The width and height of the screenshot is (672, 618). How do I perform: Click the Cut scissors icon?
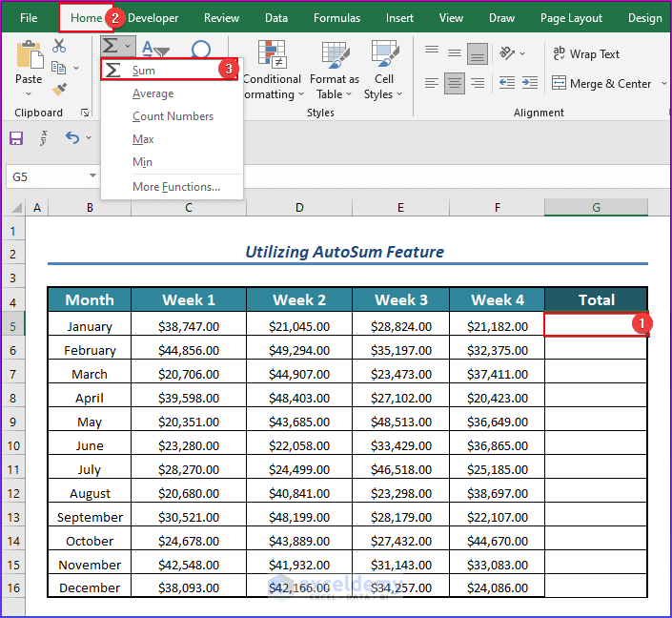click(59, 46)
